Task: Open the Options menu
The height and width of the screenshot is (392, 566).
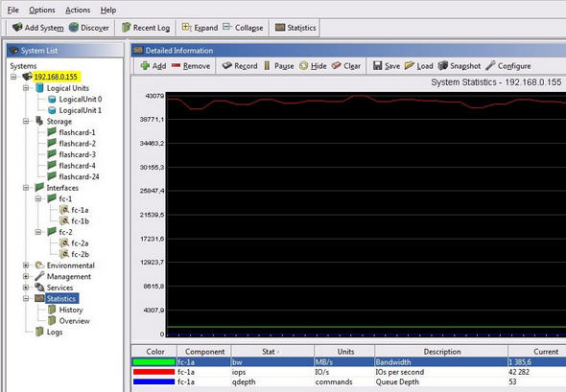Action: pos(42,11)
